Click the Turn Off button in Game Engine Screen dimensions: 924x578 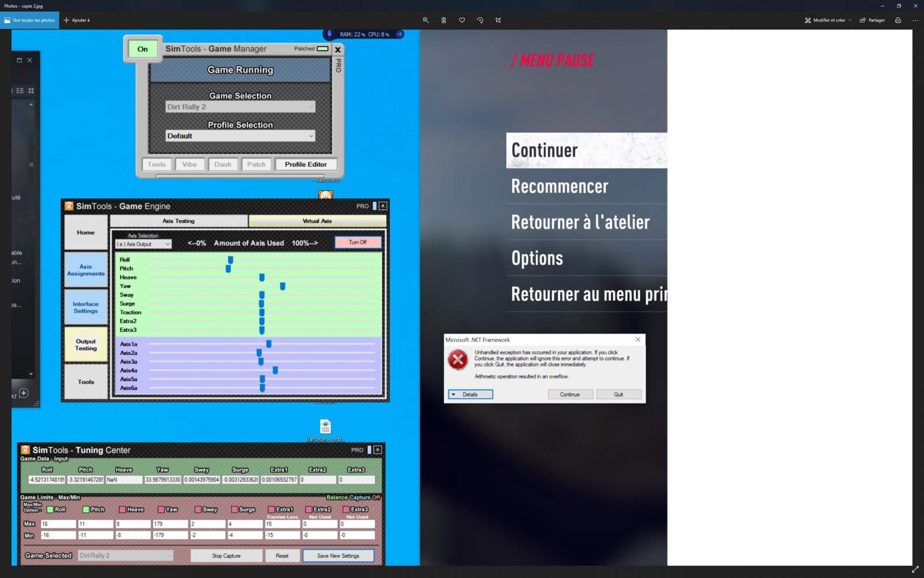(358, 242)
